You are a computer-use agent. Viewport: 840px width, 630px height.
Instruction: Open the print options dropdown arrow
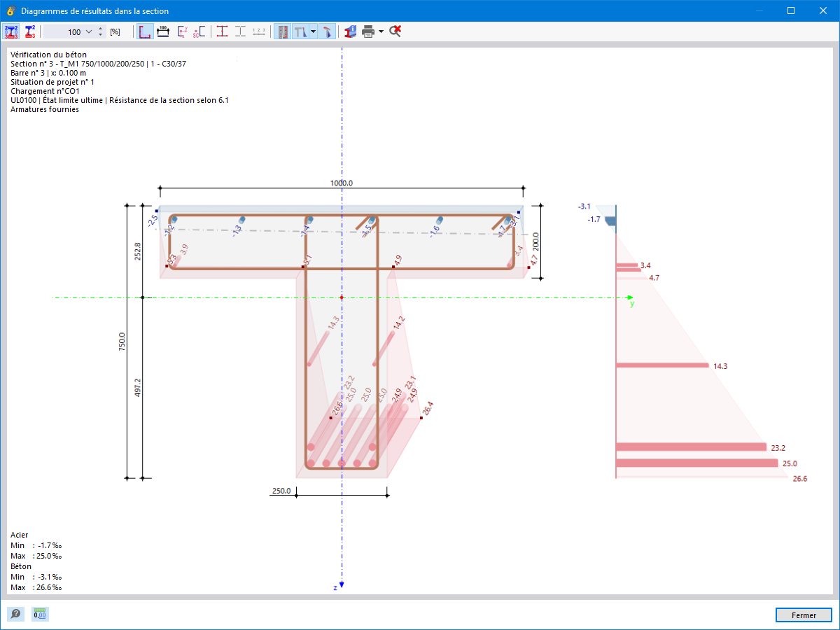click(x=381, y=31)
